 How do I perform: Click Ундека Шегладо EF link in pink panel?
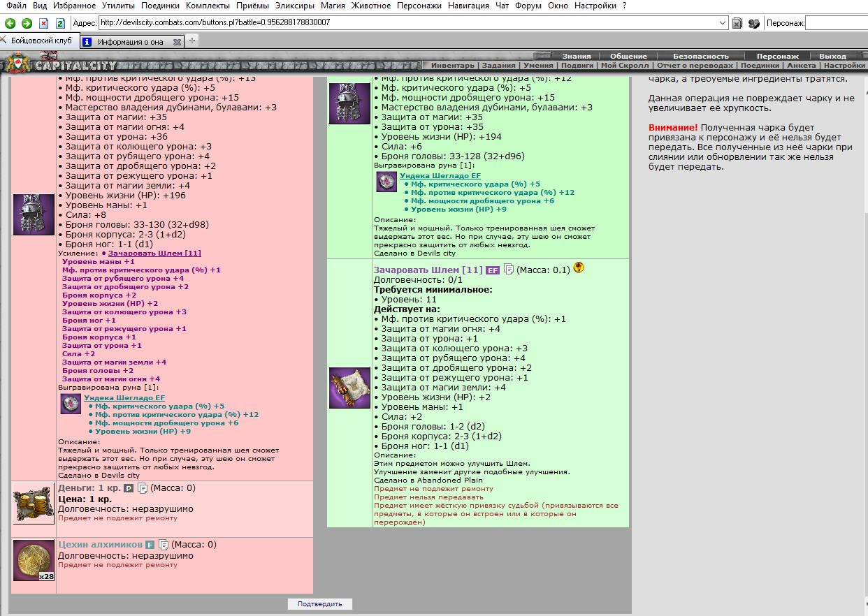pyautogui.click(x=124, y=397)
